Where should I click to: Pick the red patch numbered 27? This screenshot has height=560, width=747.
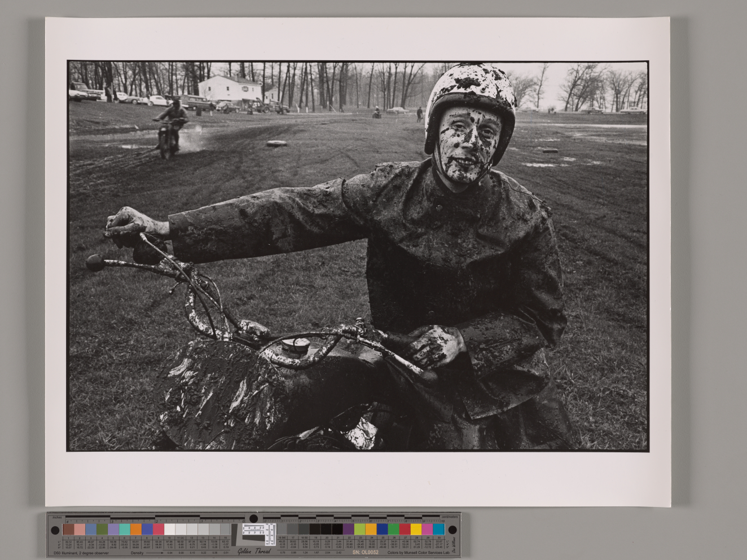[x=405, y=529]
